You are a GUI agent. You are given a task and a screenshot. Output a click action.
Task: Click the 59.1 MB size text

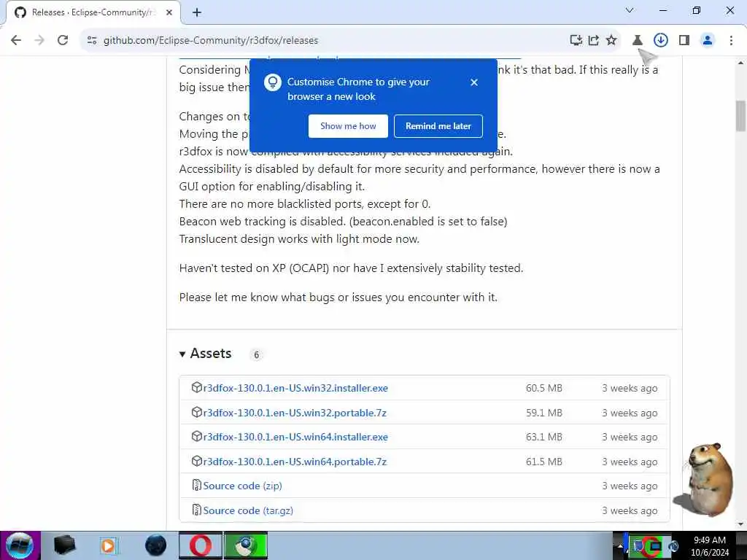544,413
